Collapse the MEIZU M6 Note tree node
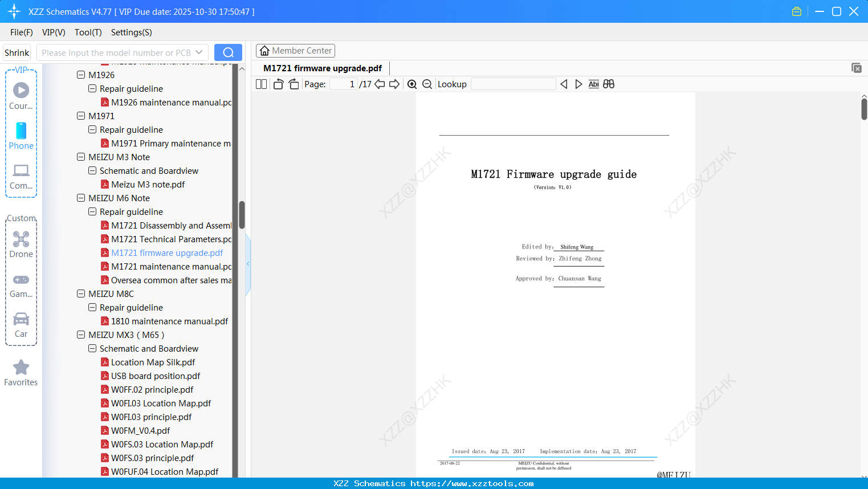868x489 pixels. pos(80,198)
